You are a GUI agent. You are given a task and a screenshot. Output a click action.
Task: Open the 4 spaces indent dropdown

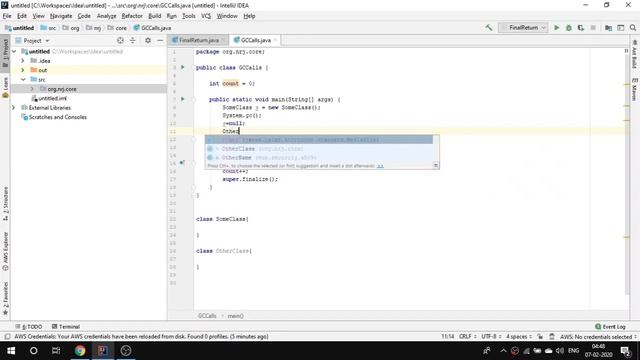click(519, 337)
